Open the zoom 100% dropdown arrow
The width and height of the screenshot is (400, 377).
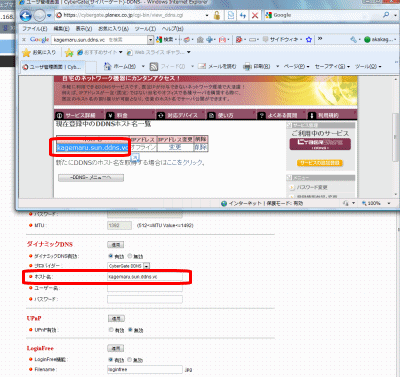[x=389, y=203]
